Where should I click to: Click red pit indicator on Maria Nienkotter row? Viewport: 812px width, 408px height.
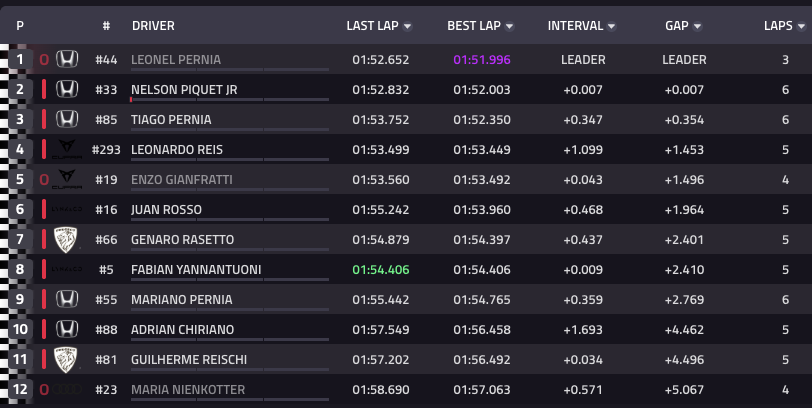(x=44, y=390)
